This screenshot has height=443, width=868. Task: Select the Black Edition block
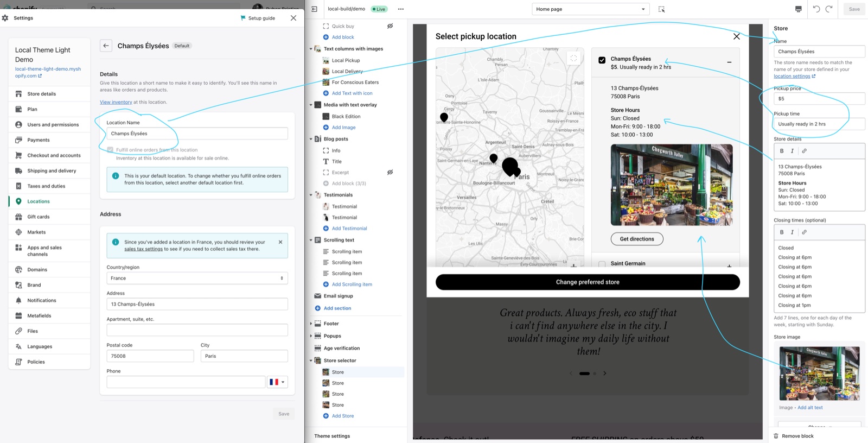(x=346, y=117)
